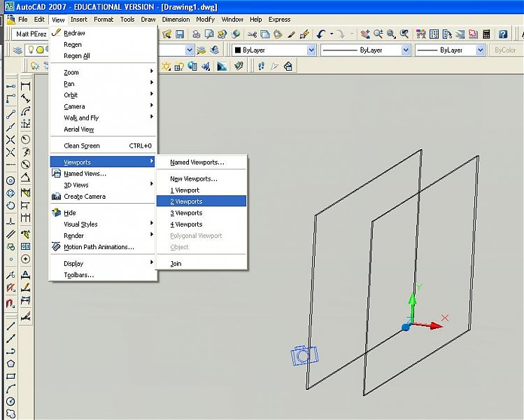Open the Dimension menu

click(176, 20)
